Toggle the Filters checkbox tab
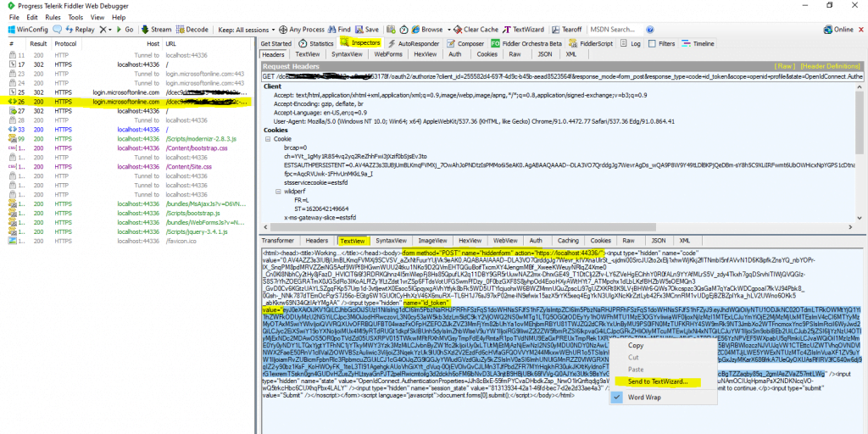868x434 pixels. coord(662,43)
